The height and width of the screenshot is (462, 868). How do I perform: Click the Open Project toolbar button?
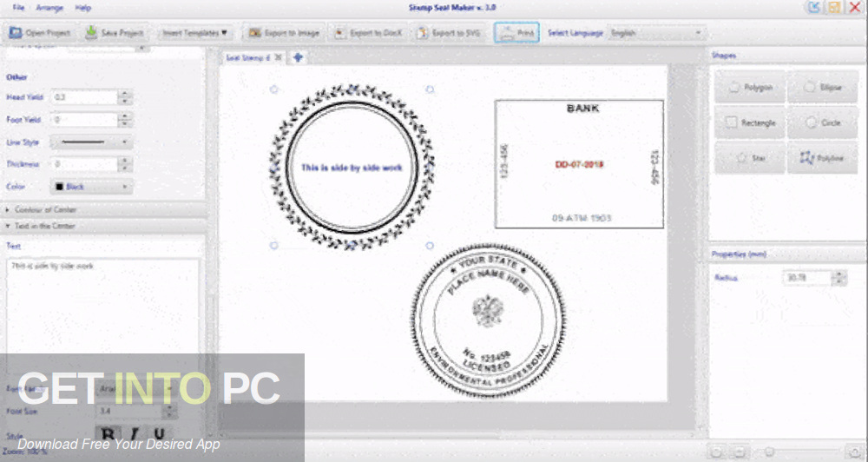coord(40,33)
